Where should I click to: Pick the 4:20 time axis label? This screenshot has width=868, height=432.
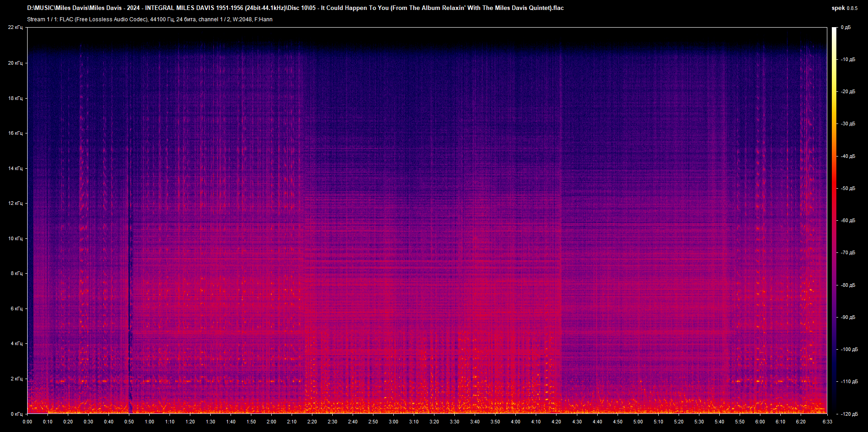pos(556,422)
